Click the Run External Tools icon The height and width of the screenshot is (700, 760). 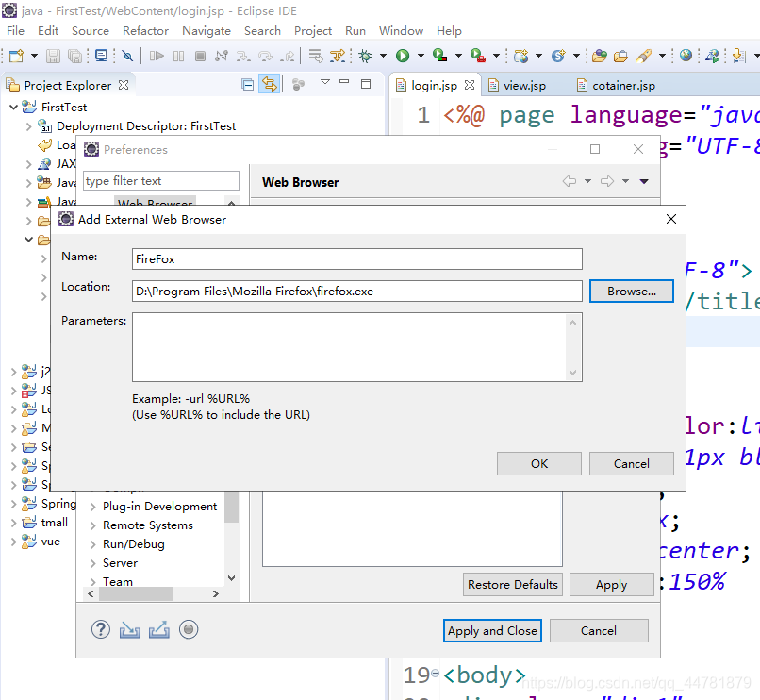pyautogui.click(x=477, y=56)
